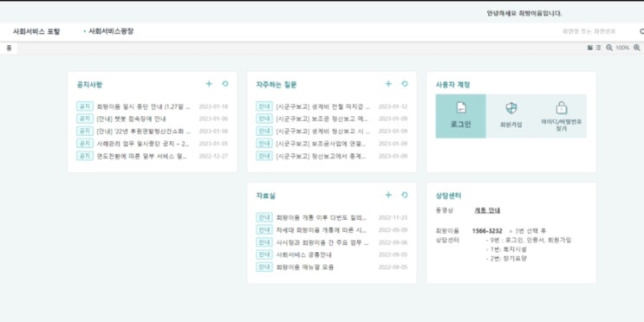The image size is (644, 322).
Task: Click the 사용자 계정 panel heading
Action: tap(452, 85)
